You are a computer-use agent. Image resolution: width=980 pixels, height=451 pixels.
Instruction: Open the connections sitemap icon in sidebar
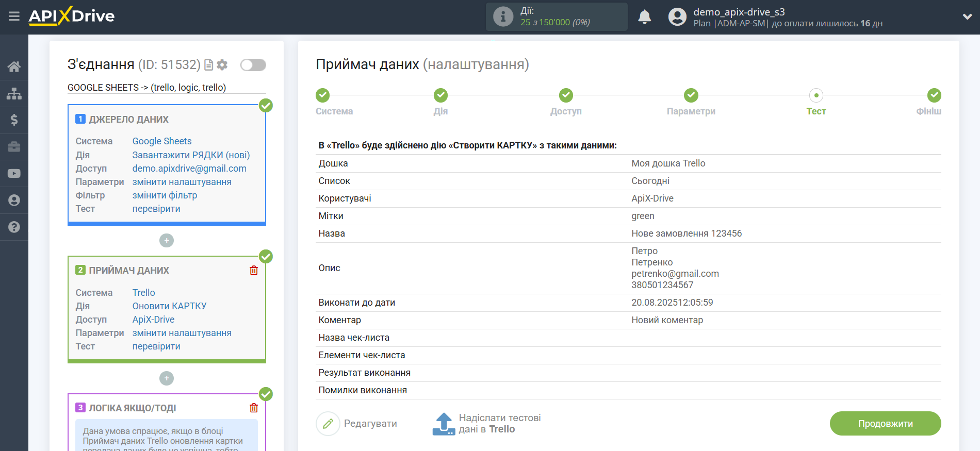pyautogui.click(x=14, y=93)
